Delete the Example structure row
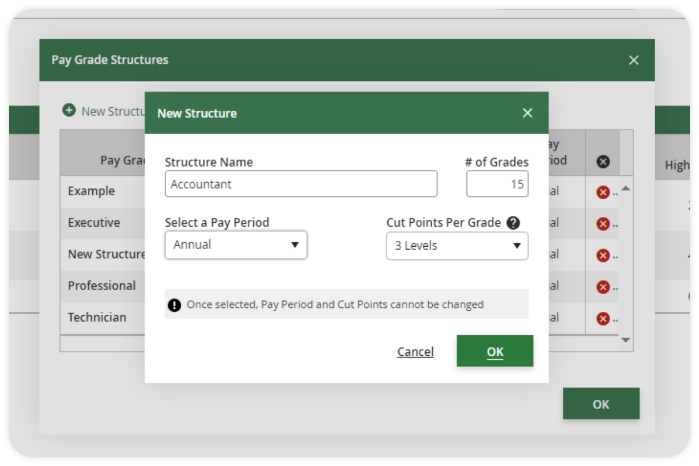Viewport: 699px width, 466px height. [x=603, y=192]
